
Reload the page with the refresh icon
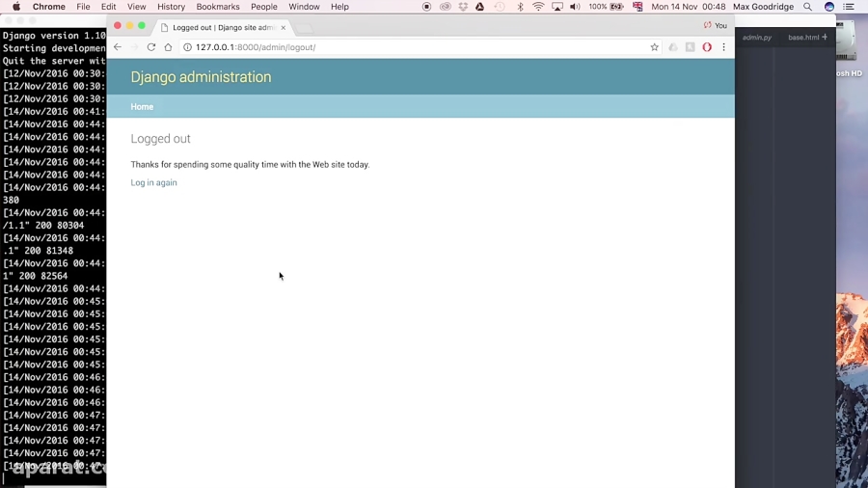tap(151, 47)
